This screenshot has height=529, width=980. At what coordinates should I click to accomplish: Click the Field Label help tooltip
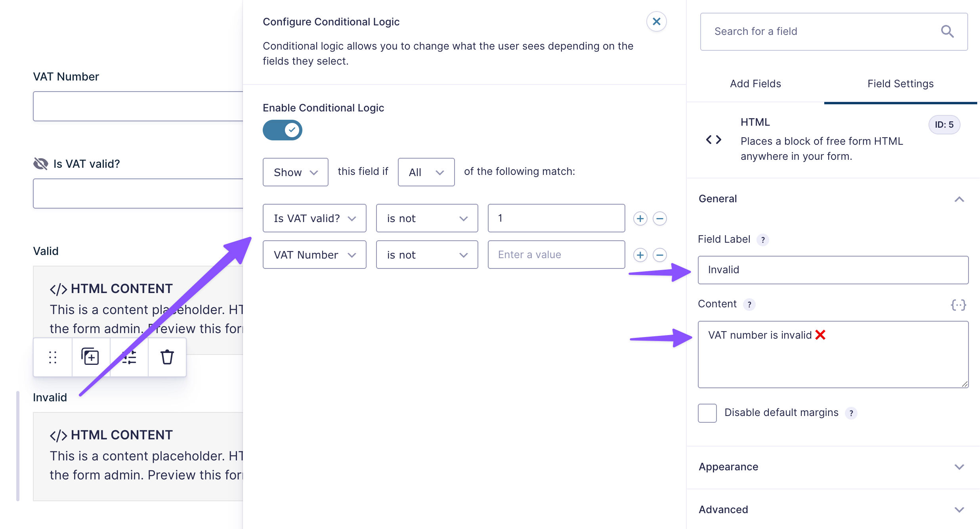coord(763,240)
